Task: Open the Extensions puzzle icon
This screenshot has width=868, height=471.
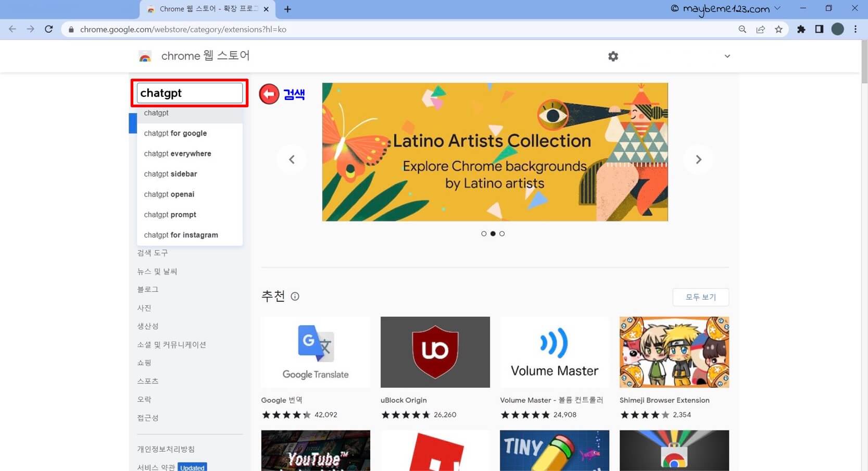Action: click(801, 29)
